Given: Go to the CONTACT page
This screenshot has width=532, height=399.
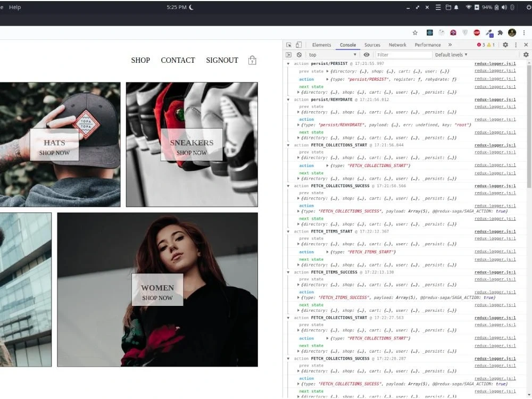Looking at the screenshot, I should [178, 61].
